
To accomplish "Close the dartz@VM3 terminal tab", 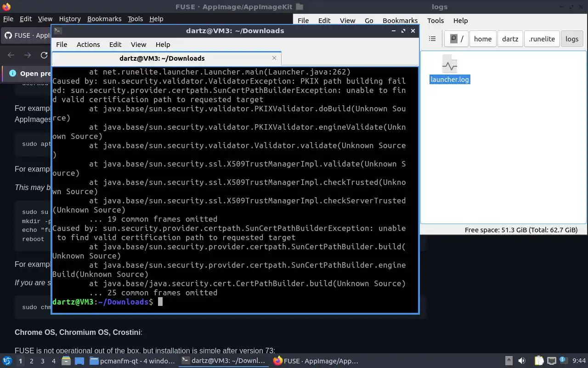I will 274,58.
